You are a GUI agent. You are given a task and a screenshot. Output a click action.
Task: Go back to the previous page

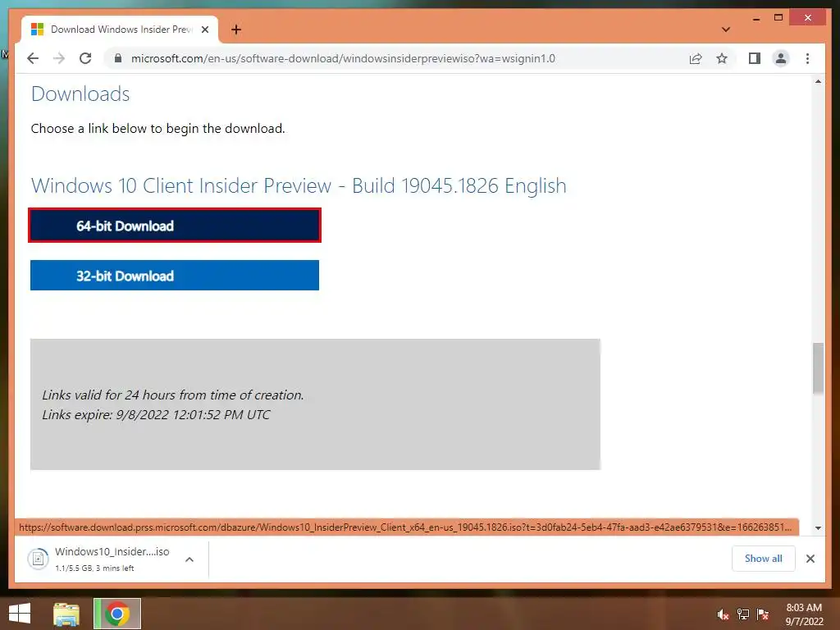click(33, 58)
